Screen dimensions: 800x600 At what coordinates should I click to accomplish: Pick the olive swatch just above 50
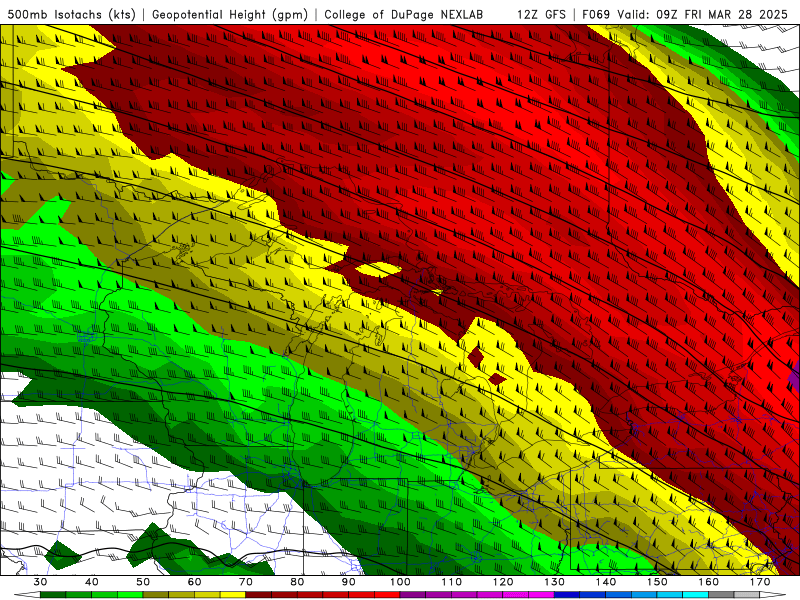156,595
